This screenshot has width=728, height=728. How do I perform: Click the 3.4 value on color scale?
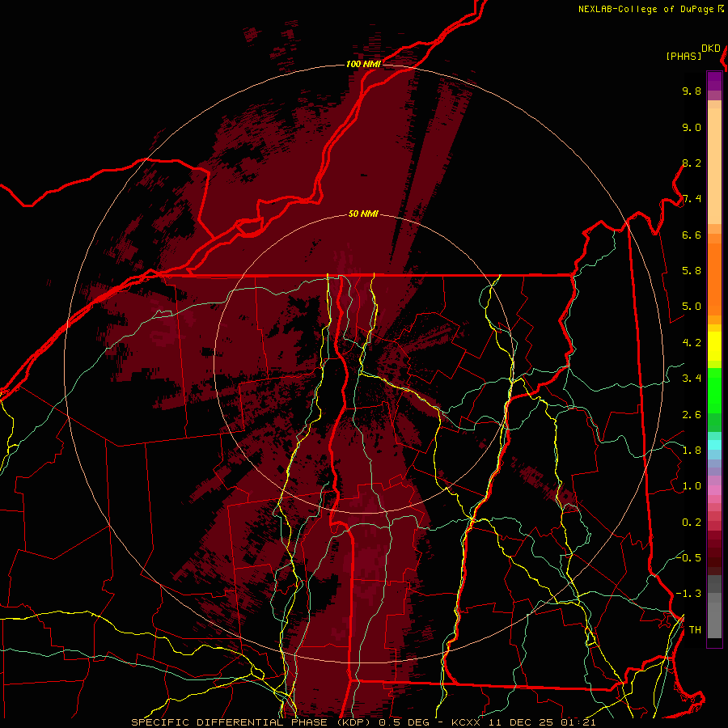(692, 379)
